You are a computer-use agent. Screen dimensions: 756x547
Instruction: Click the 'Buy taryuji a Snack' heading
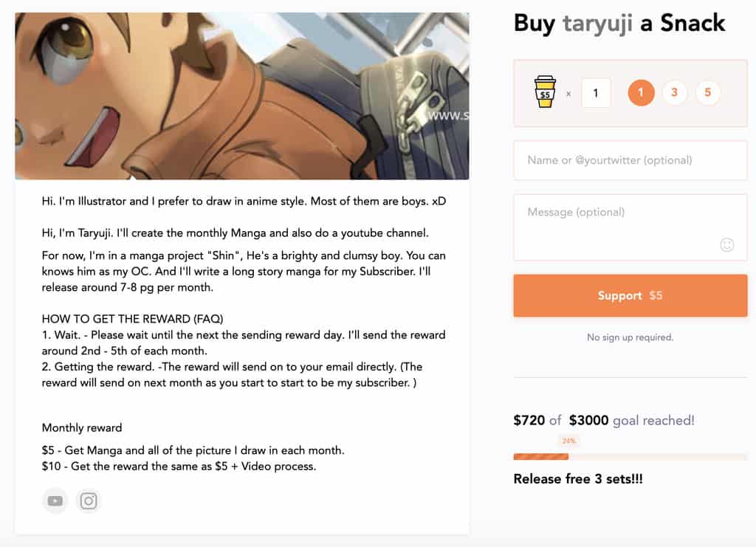click(619, 23)
